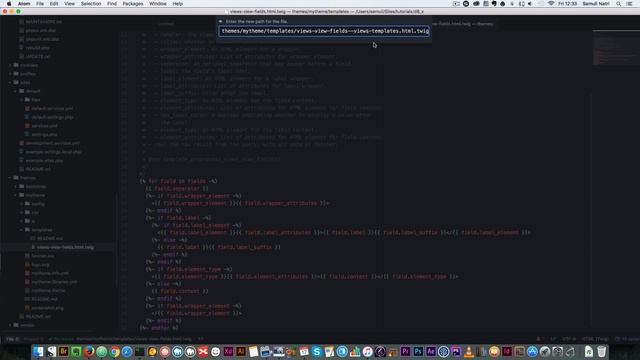Launch Premiere Pro from the Dock
Screen dimensions: 640x360
click(405, 351)
